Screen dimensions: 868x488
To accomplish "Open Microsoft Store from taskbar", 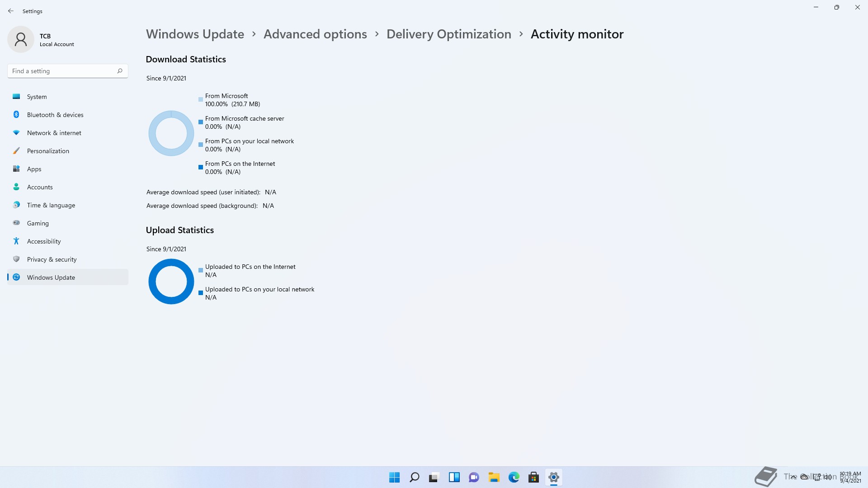I will click(x=533, y=477).
